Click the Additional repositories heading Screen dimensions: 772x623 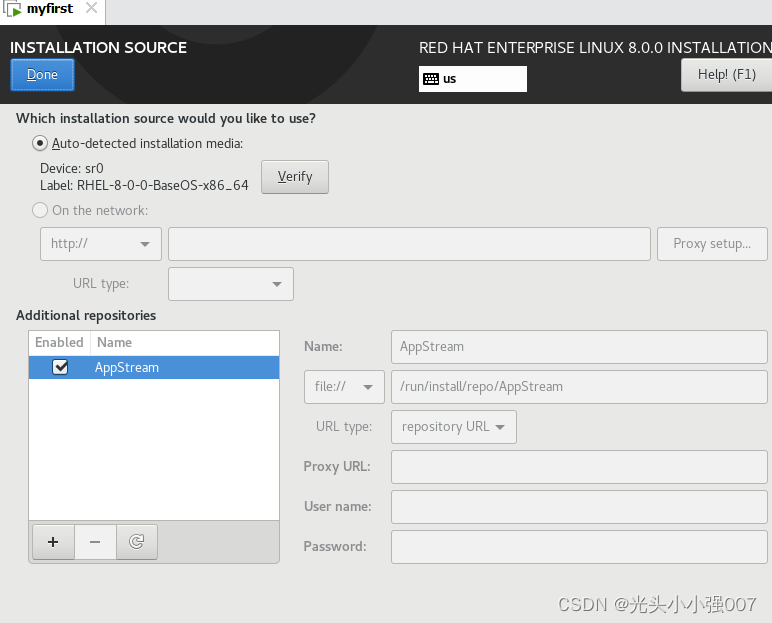click(x=86, y=315)
